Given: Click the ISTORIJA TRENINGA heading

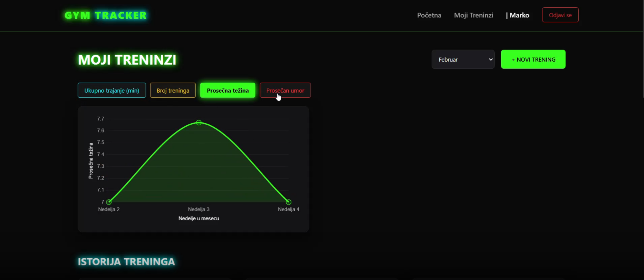Looking at the screenshot, I should click(126, 262).
